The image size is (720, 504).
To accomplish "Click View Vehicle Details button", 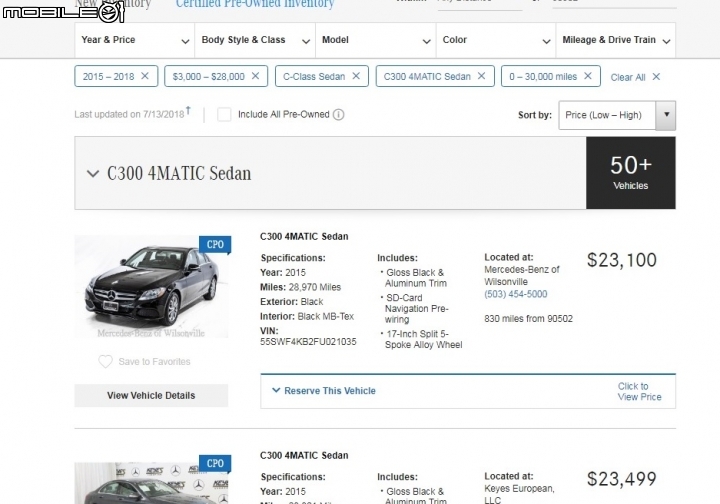I will [x=151, y=395].
